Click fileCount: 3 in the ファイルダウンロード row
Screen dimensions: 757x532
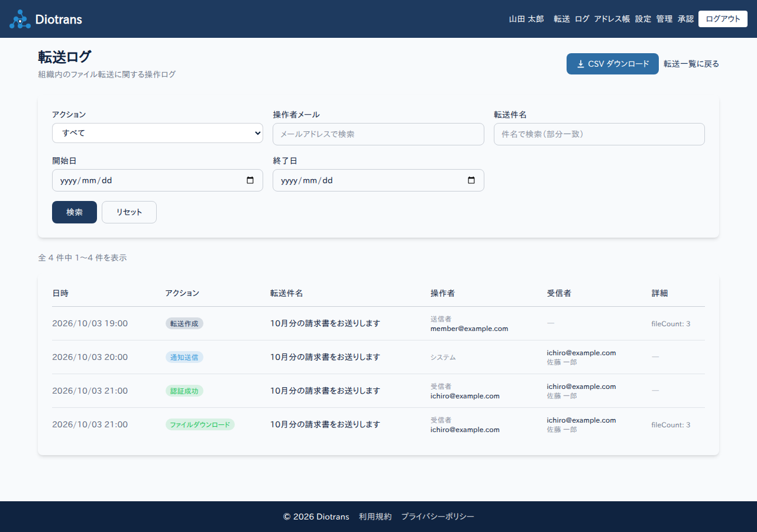[671, 424]
